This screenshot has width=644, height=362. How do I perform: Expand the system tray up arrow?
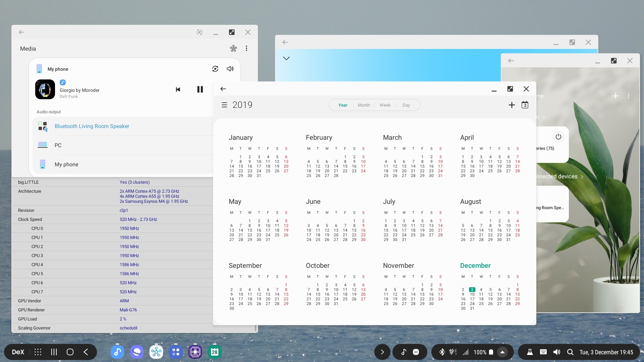(502, 352)
